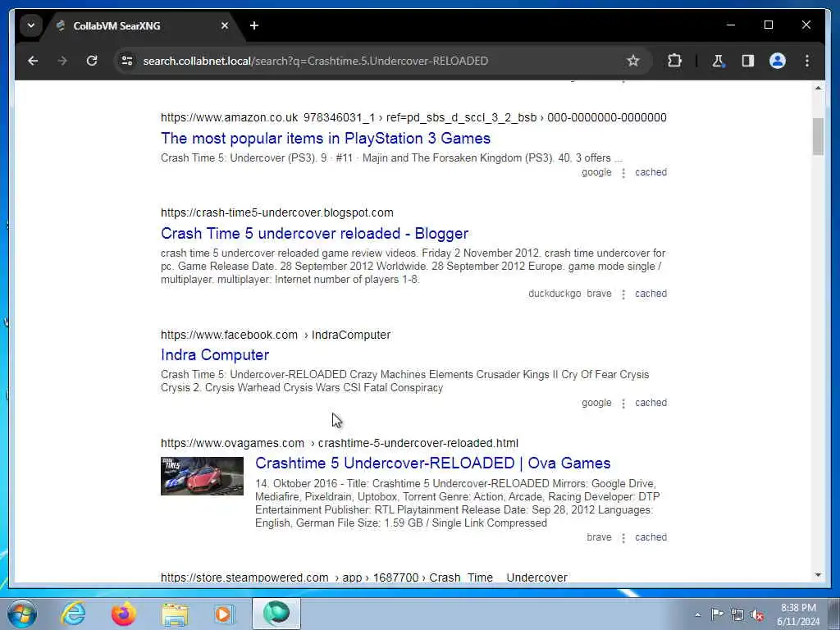The width and height of the screenshot is (840, 630).
Task: Open cached version of Blogger result
Action: pyautogui.click(x=651, y=294)
